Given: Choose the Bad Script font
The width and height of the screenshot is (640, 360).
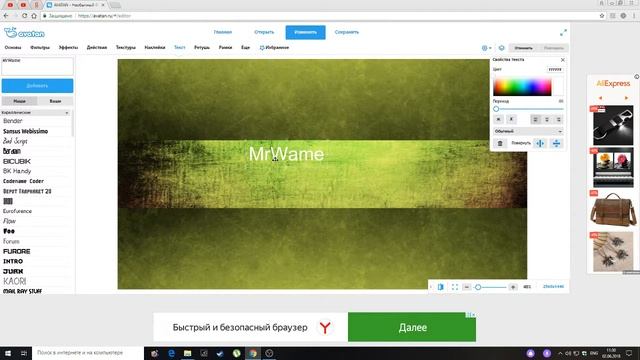Looking at the screenshot, I should point(15,141).
